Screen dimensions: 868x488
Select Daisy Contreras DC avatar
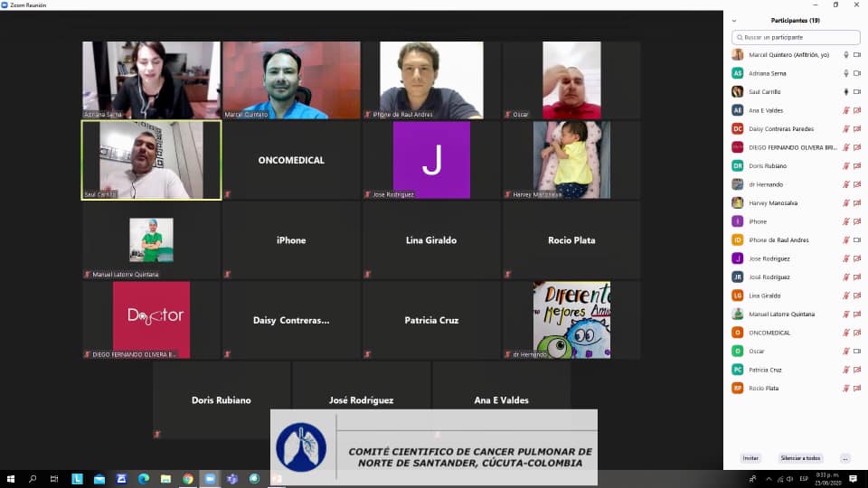click(x=738, y=129)
